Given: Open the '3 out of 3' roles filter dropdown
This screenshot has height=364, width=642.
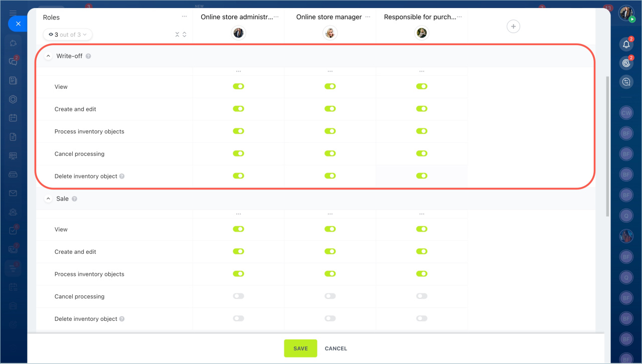Looking at the screenshot, I should pyautogui.click(x=68, y=35).
